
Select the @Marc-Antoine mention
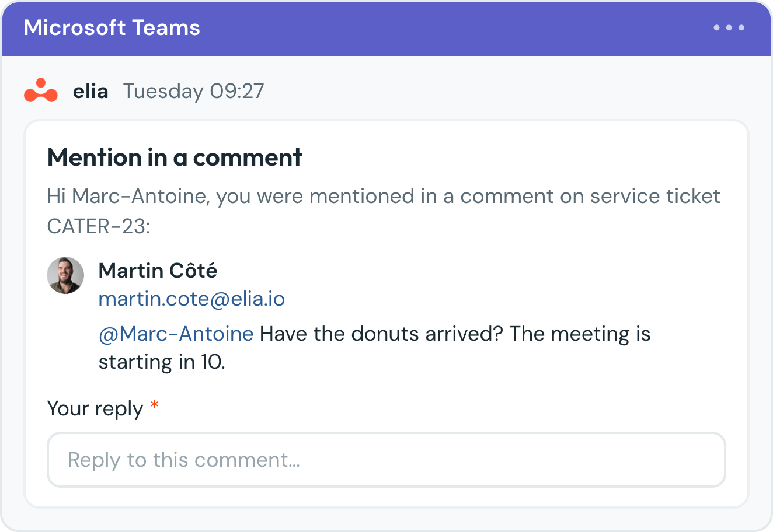176,334
